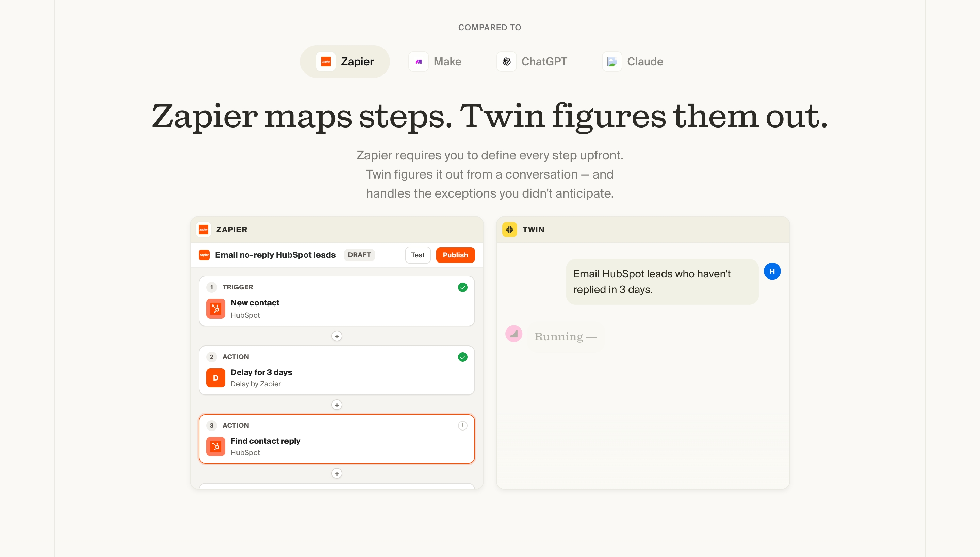Click the TRIGGER label
Viewport: 980px width, 557px height.
238,287
